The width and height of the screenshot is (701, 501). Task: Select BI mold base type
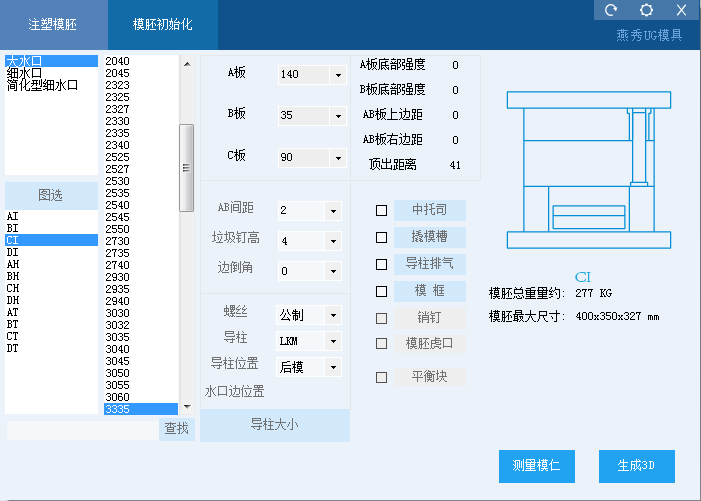click(51, 228)
